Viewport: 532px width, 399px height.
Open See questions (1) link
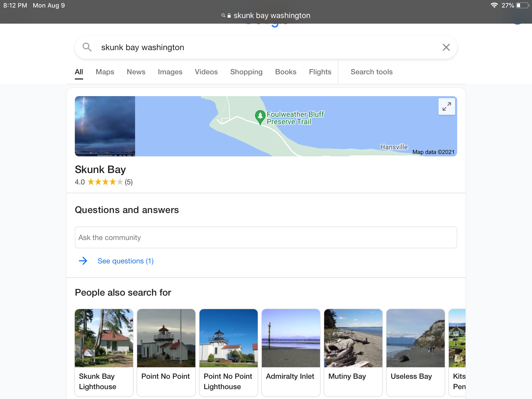tap(125, 261)
